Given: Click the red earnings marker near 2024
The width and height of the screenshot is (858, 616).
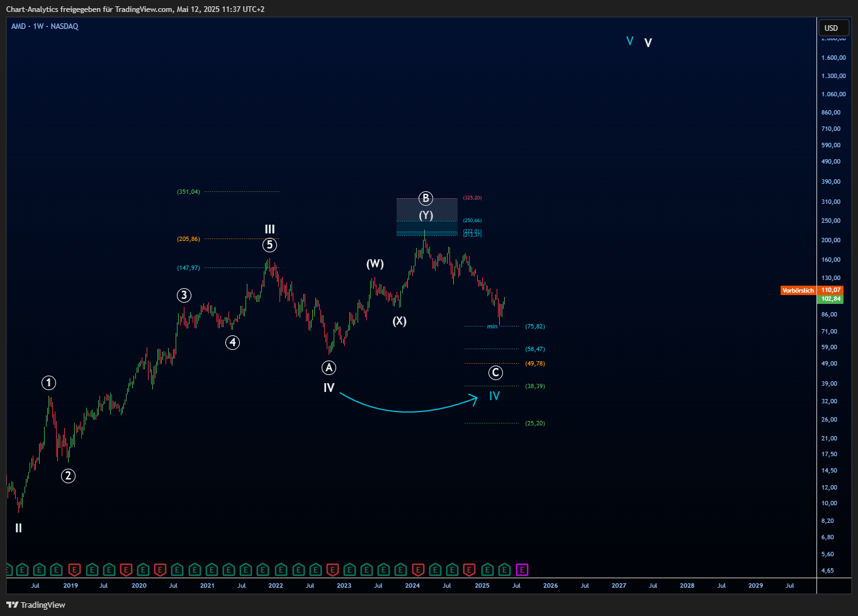Looking at the screenshot, I should point(418,570).
